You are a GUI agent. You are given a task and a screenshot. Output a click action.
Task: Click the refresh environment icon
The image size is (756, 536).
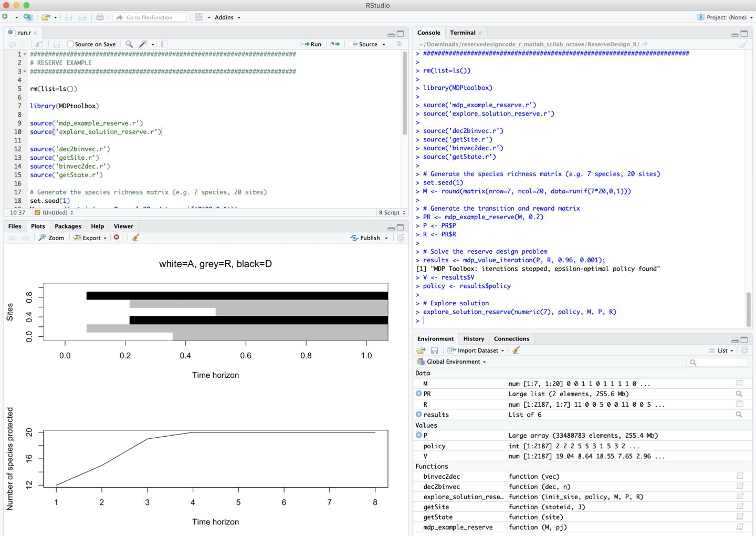click(744, 351)
